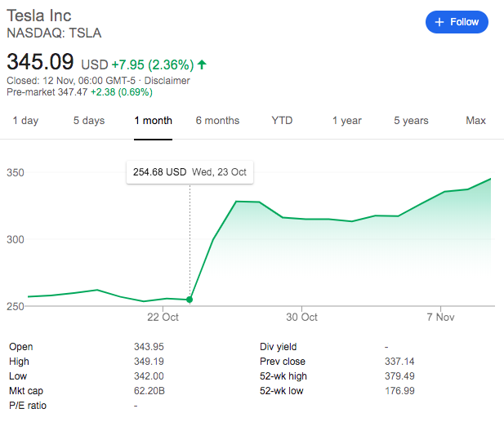Click the +2.38 (0.69%) pre-market change
Image resolution: width=504 pixels, height=422 pixels.
(122, 92)
